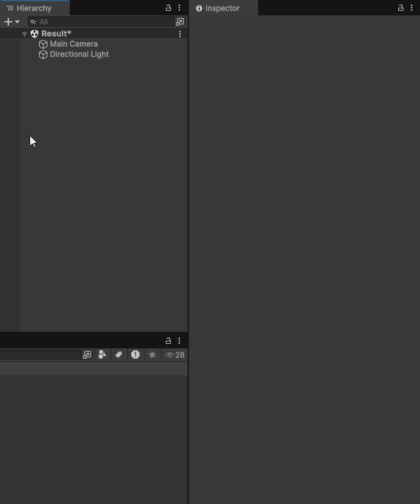Click the Search by Import Log Type icon
The height and width of the screenshot is (504, 420).
[135, 355]
